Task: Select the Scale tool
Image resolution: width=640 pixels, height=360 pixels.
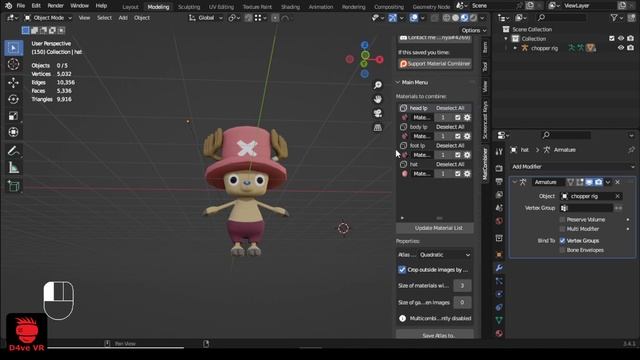Action: [13, 116]
